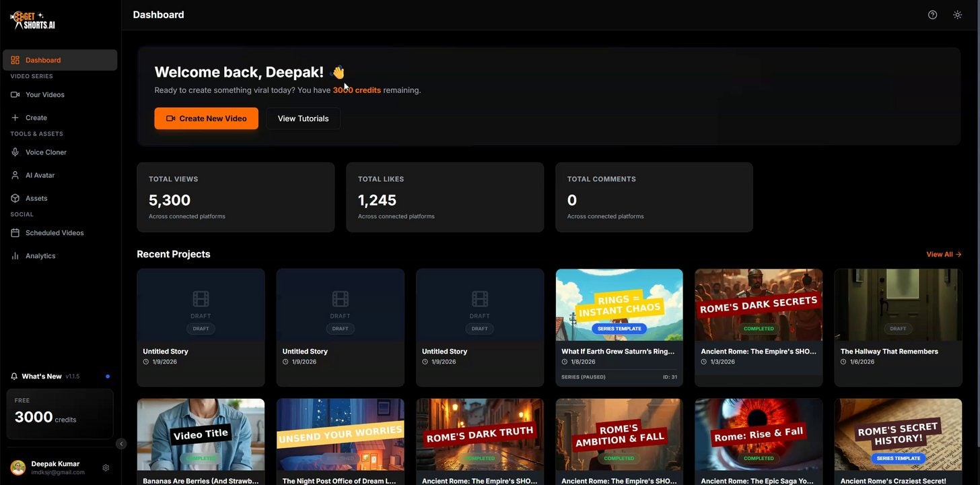Click the Dashboard grid icon in sidebar
The image size is (980, 485).
(15, 60)
